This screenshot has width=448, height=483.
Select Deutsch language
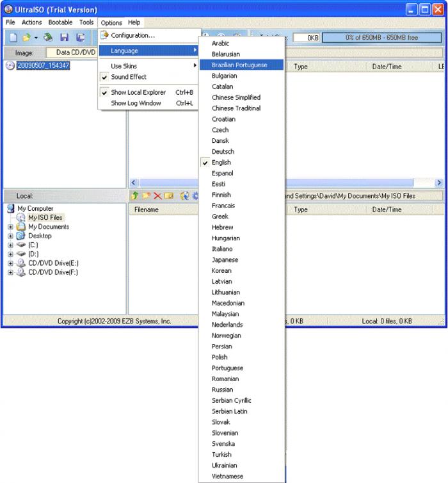[241, 152]
